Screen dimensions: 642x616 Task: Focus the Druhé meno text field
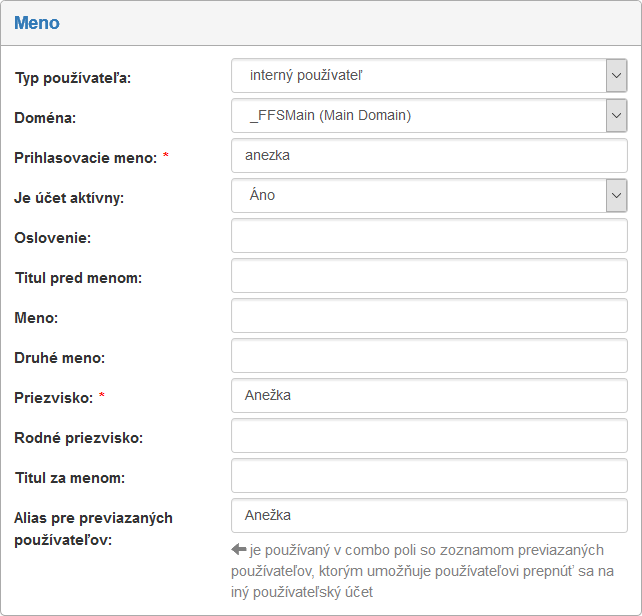point(429,355)
